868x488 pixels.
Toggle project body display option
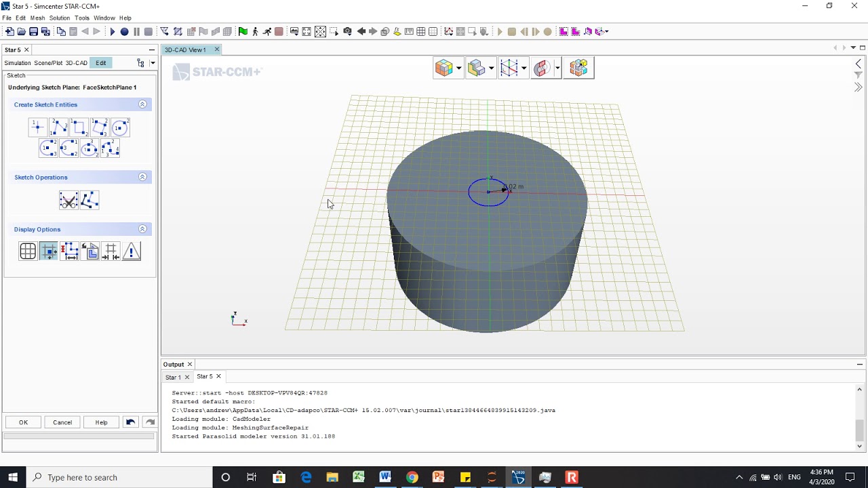click(x=90, y=251)
